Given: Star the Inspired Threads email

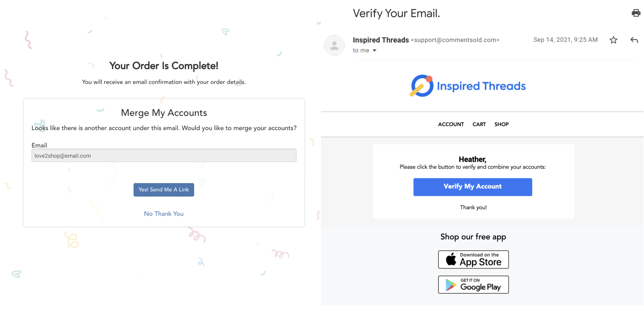Looking at the screenshot, I should tap(613, 40).
